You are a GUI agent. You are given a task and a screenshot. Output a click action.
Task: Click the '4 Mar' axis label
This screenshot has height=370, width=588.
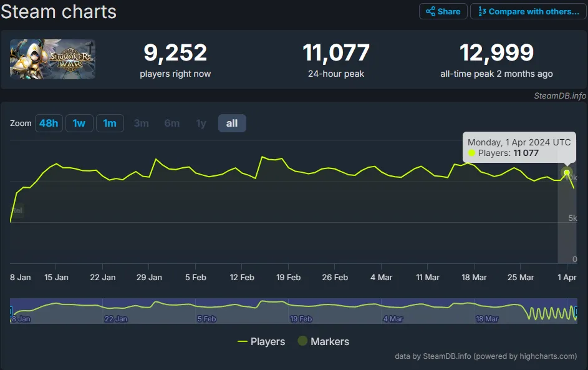[x=382, y=277]
